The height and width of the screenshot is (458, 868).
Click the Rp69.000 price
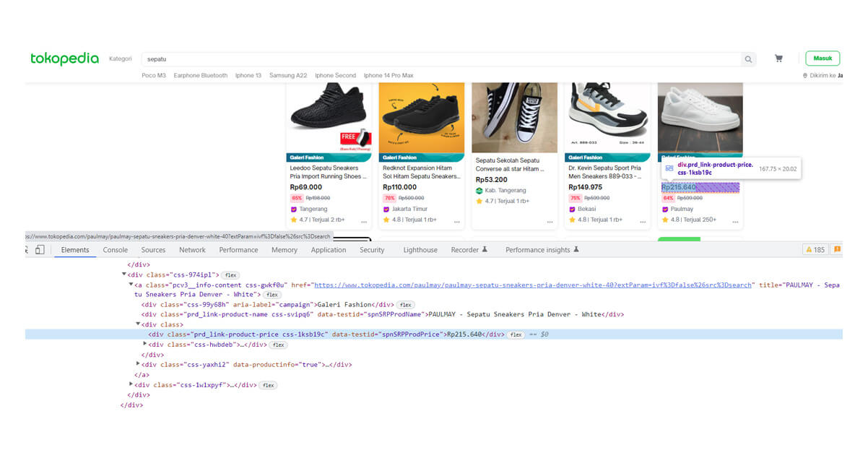[306, 187]
